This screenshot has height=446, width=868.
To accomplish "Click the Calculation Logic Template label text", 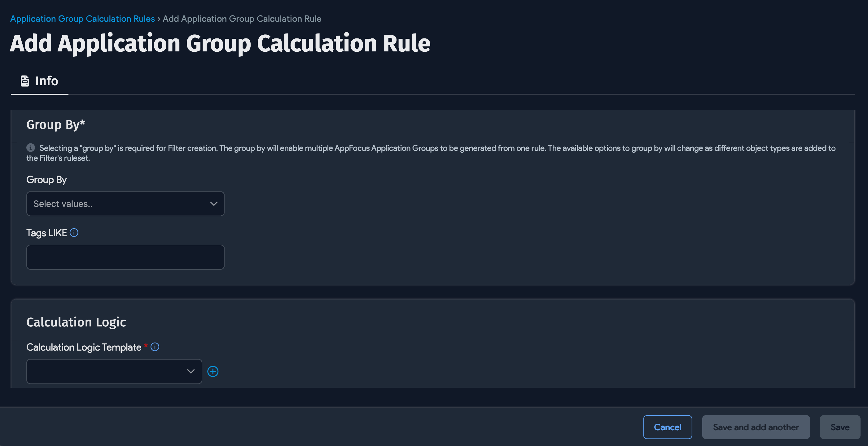I will click(x=84, y=347).
